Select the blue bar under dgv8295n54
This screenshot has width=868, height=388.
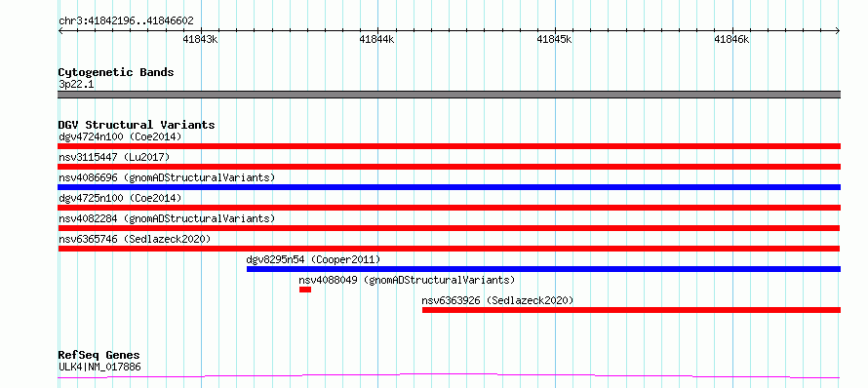(543, 269)
